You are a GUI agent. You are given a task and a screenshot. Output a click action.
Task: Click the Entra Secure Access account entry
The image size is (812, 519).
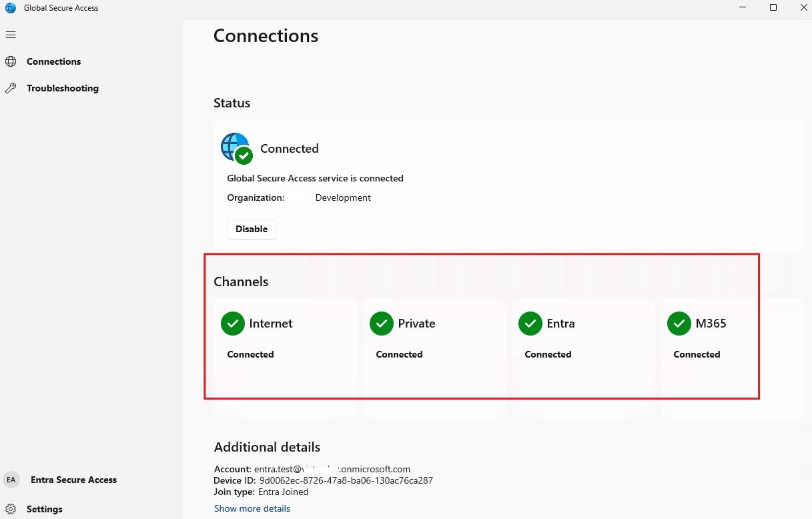click(x=73, y=479)
